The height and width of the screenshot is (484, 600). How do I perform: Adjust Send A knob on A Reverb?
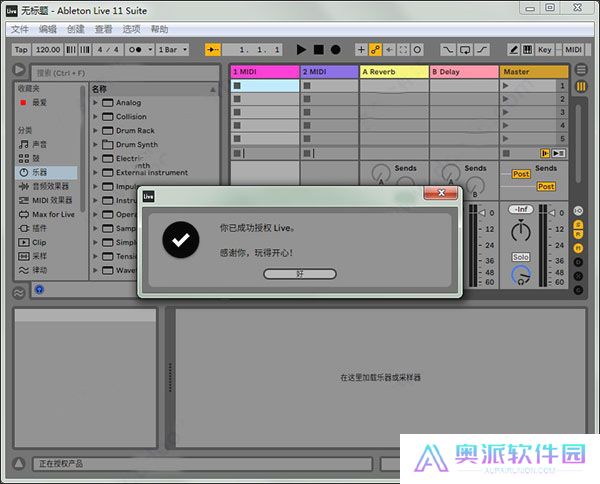pos(381,173)
